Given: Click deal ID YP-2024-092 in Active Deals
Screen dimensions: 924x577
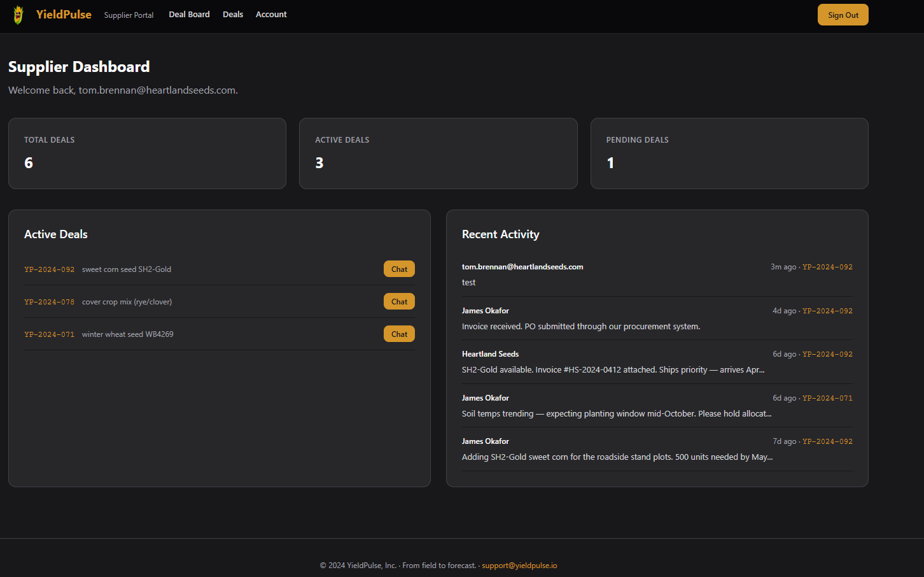Looking at the screenshot, I should point(50,269).
